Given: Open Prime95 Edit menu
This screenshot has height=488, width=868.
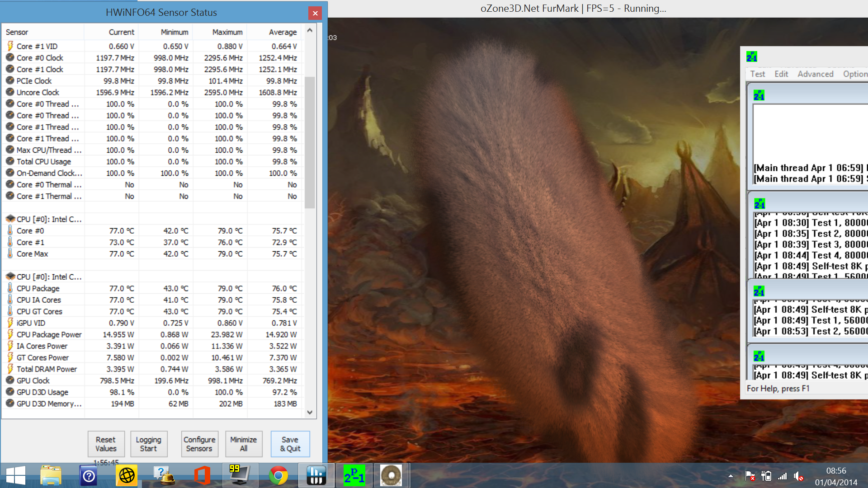Looking at the screenshot, I should tap(781, 74).
